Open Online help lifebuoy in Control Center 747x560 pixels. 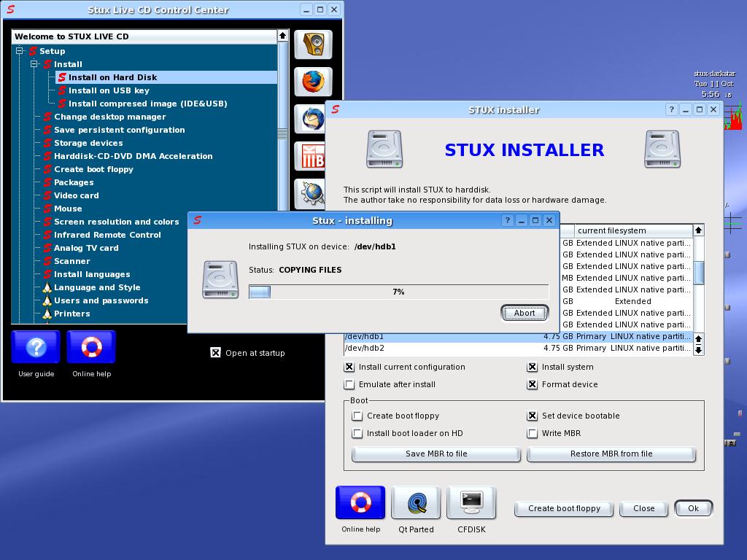[91, 347]
